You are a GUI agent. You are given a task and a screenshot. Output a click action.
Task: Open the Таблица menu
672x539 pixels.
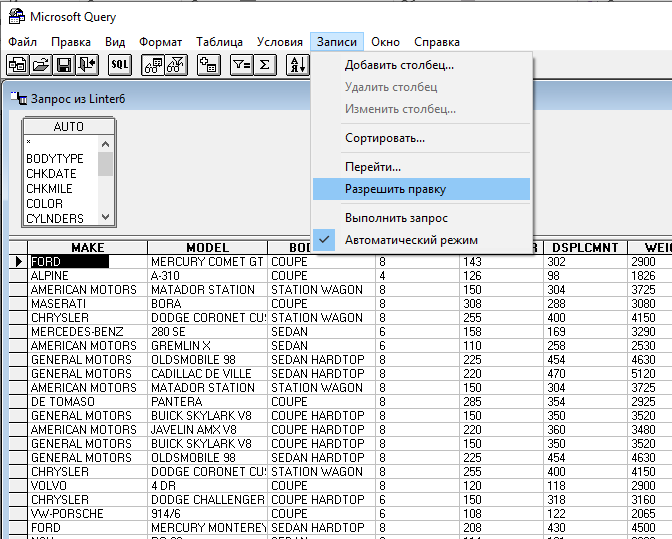point(219,42)
